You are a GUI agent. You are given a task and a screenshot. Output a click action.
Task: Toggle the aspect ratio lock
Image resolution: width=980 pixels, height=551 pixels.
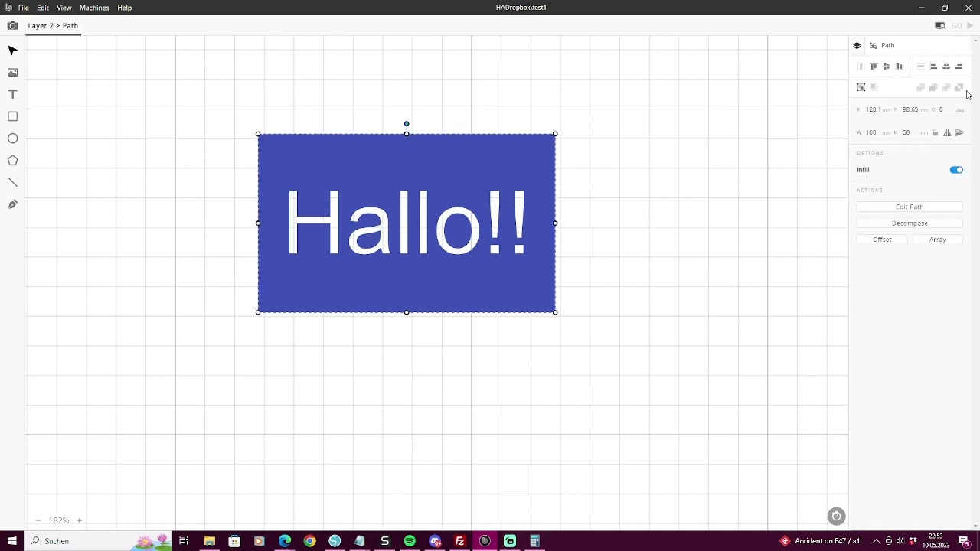935,132
